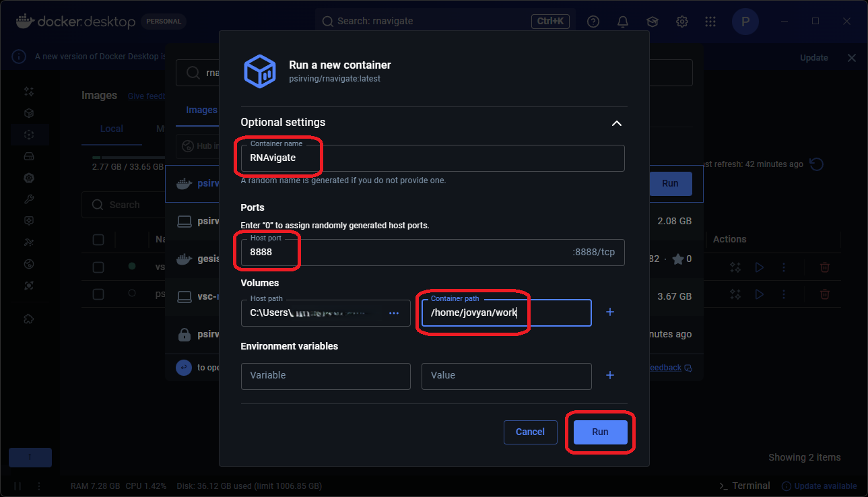Image resolution: width=868 pixels, height=497 pixels.
Task: Click sparkle action icon in second Images row
Action: (x=736, y=294)
